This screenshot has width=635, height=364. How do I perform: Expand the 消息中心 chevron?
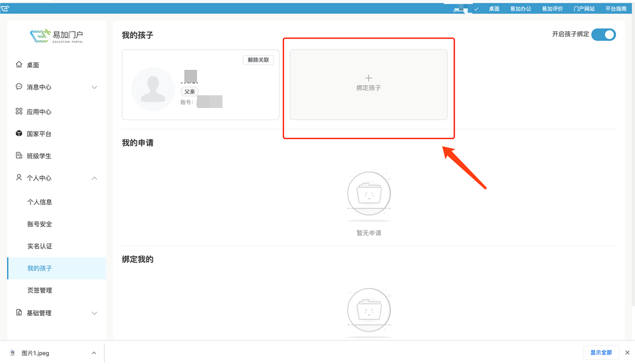(x=94, y=88)
